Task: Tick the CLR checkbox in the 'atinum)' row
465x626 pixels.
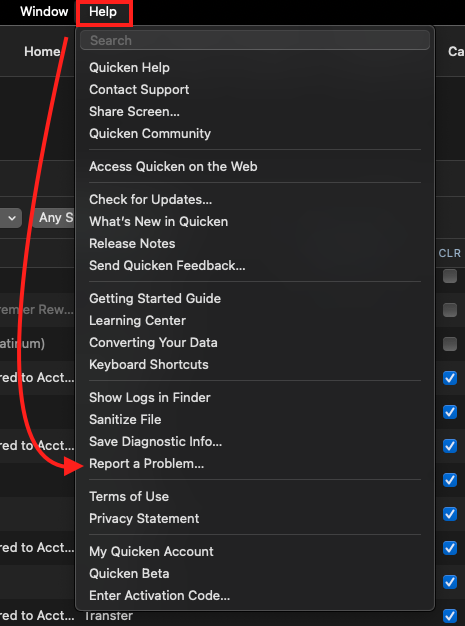Action: click(x=450, y=344)
